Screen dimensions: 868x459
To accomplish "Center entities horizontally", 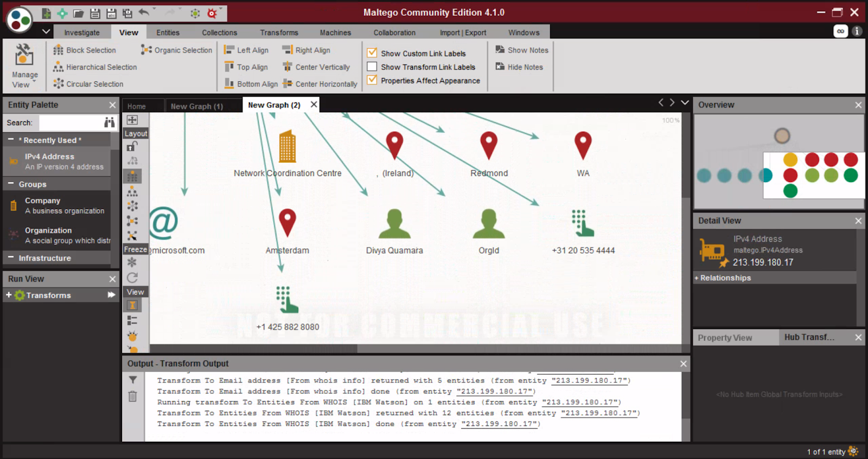I will (x=320, y=84).
